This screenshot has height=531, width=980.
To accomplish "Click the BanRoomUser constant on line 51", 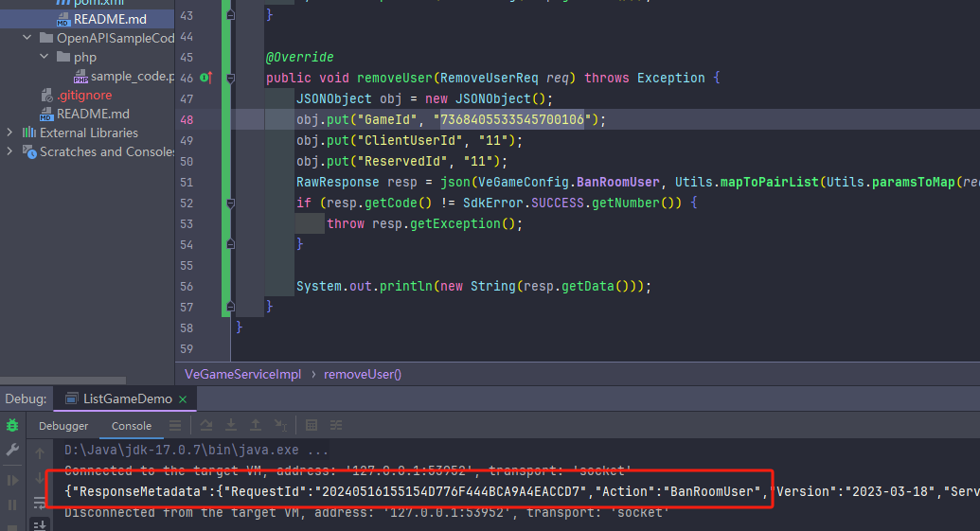I will 617,182.
